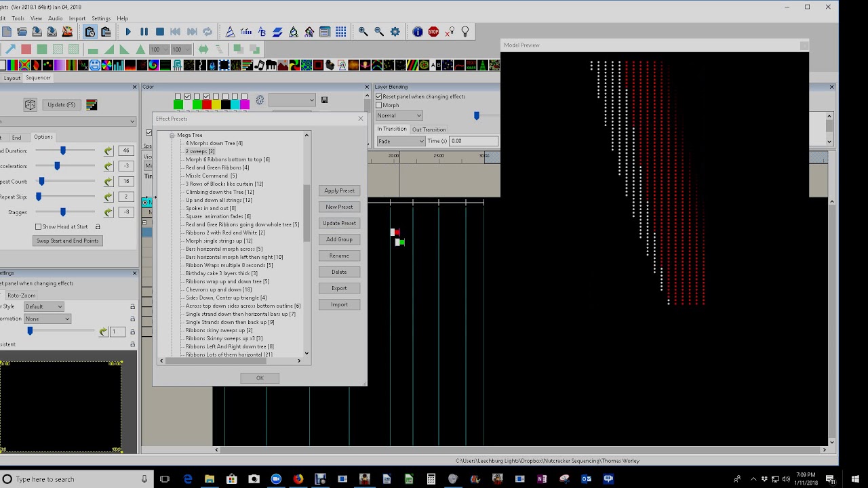The width and height of the screenshot is (868, 488).
Task: Click the Stop playback toolbar icon
Action: click(160, 32)
